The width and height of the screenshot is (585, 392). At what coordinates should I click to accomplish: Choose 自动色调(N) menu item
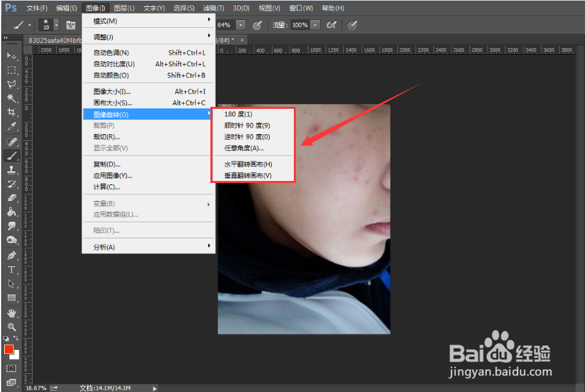pyautogui.click(x=148, y=53)
